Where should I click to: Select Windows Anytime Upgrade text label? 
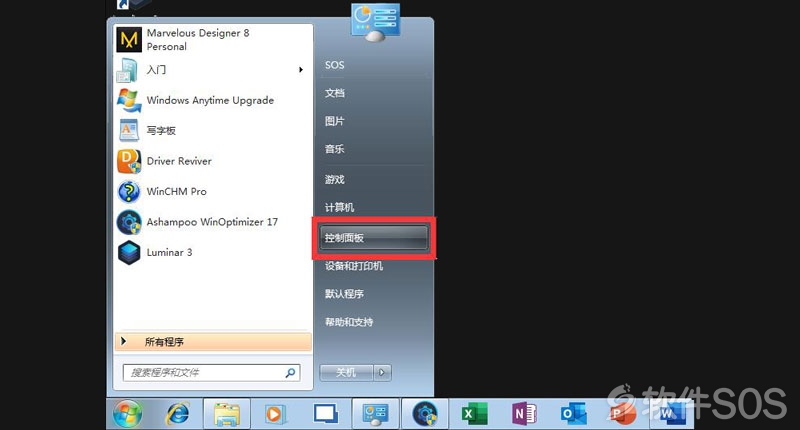210,100
